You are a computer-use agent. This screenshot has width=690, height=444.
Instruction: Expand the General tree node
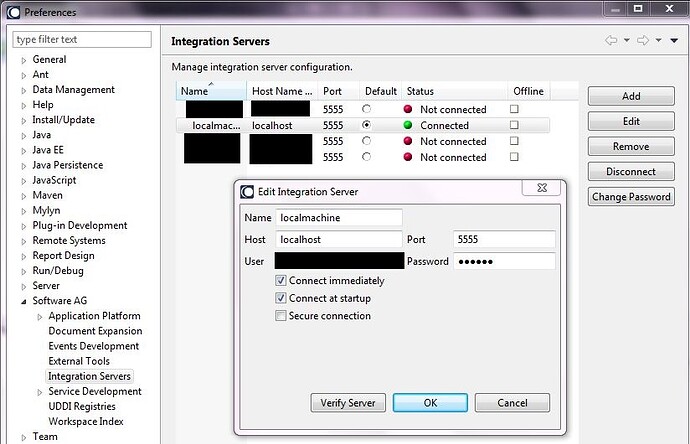[24, 60]
